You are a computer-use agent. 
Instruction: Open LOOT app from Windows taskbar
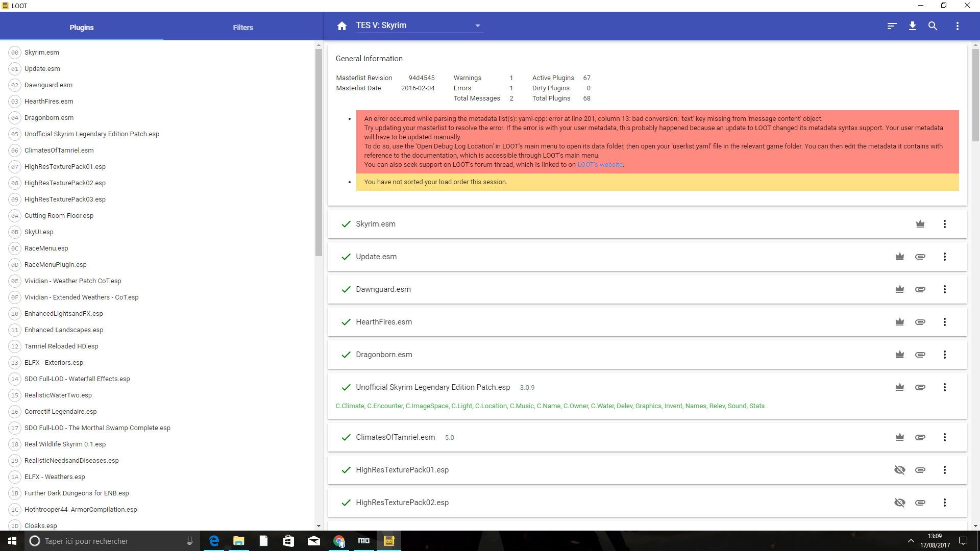point(389,541)
